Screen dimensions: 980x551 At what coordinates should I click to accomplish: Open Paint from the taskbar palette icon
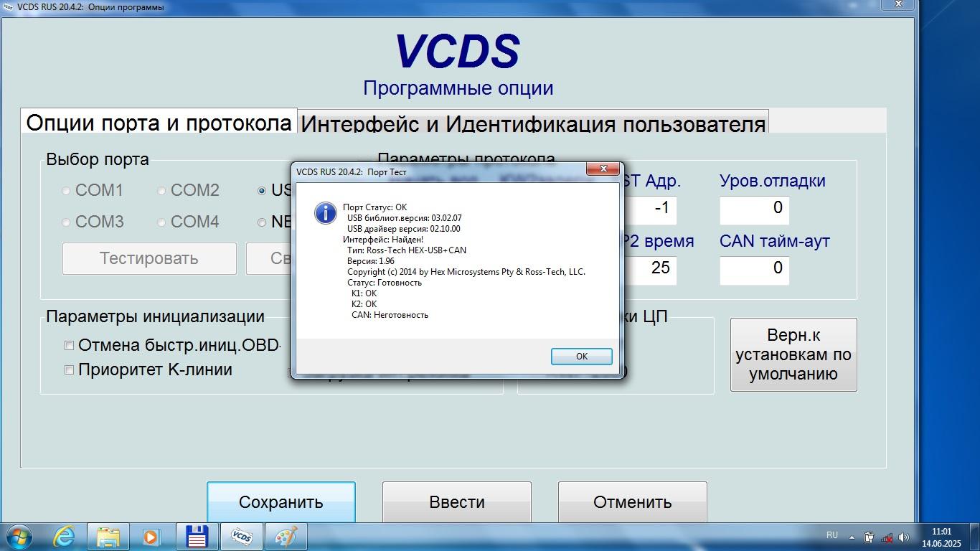[286, 536]
